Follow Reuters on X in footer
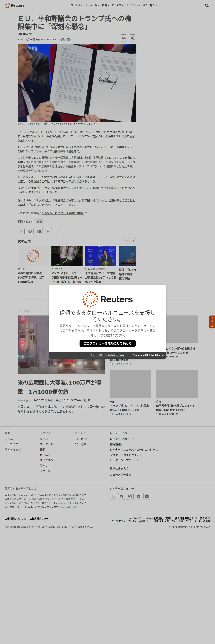The width and height of the screenshot is (215, 644). (113, 496)
